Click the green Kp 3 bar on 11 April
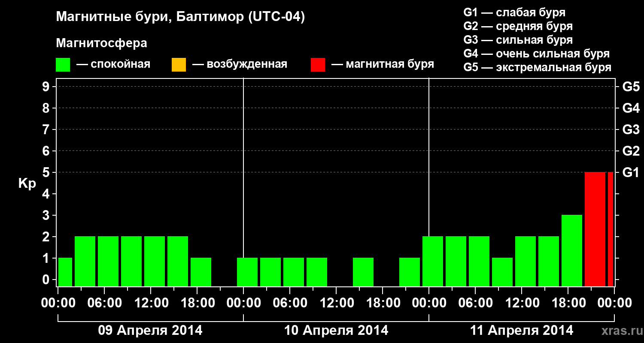This screenshot has height=343, width=644. coord(572,250)
